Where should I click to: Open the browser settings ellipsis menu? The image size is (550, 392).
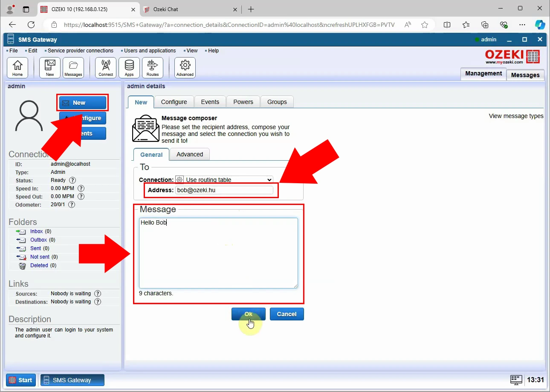522,25
